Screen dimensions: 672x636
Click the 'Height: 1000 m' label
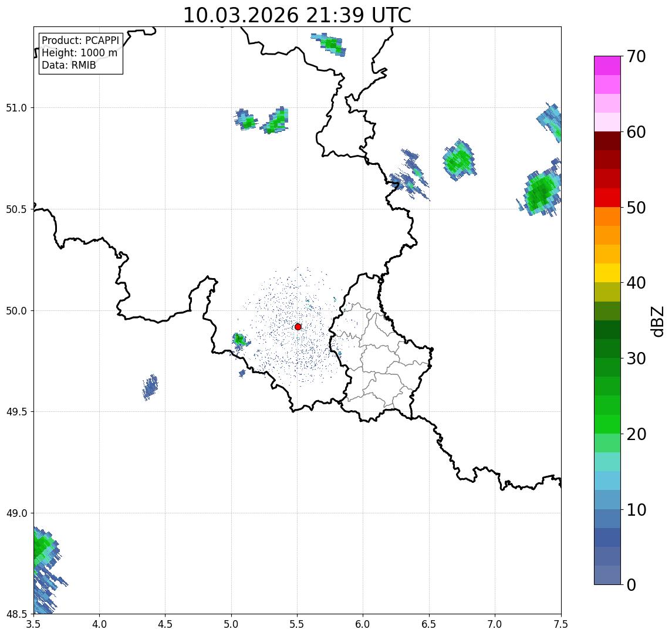(79, 53)
